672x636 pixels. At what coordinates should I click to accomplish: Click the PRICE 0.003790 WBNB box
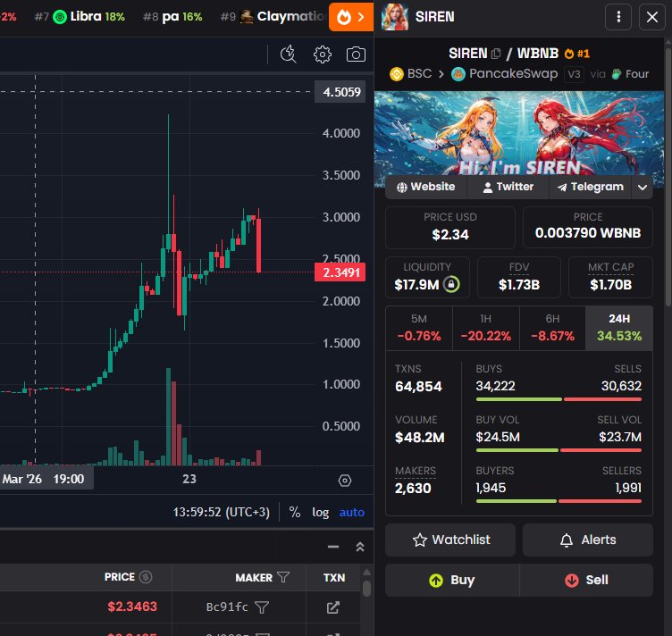coord(588,228)
